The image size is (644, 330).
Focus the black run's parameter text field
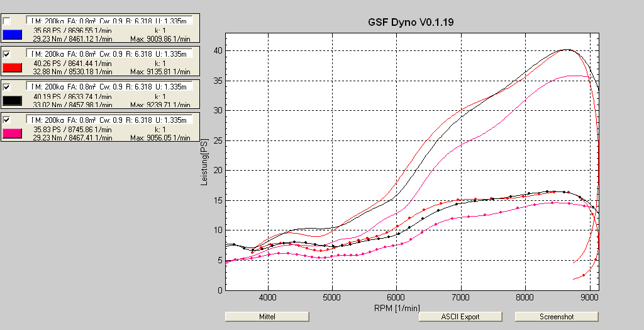[x=110, y=86]
